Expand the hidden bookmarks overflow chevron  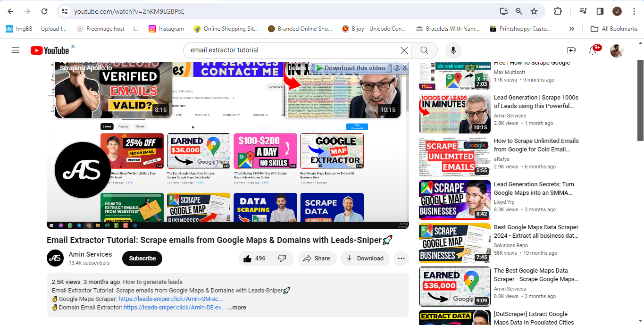point(571,29)
